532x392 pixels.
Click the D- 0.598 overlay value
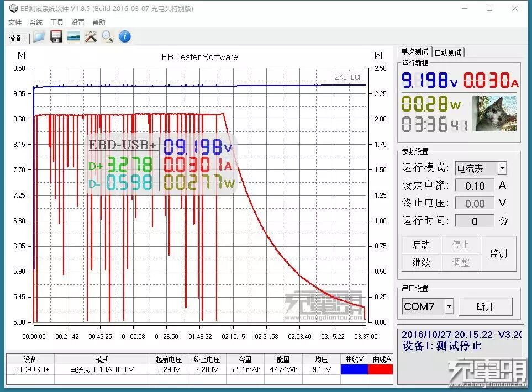coord(120,183)
